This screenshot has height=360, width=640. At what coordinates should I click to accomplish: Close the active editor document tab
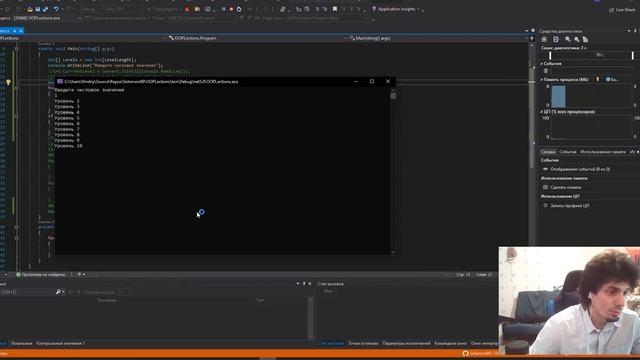[21, 31]
